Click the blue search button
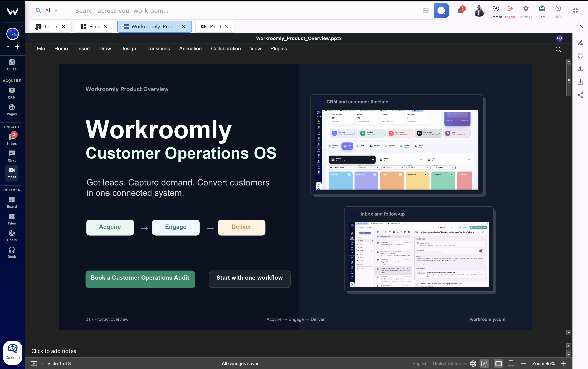The width and height of the screenshot is (588, 369). [441, 10]
